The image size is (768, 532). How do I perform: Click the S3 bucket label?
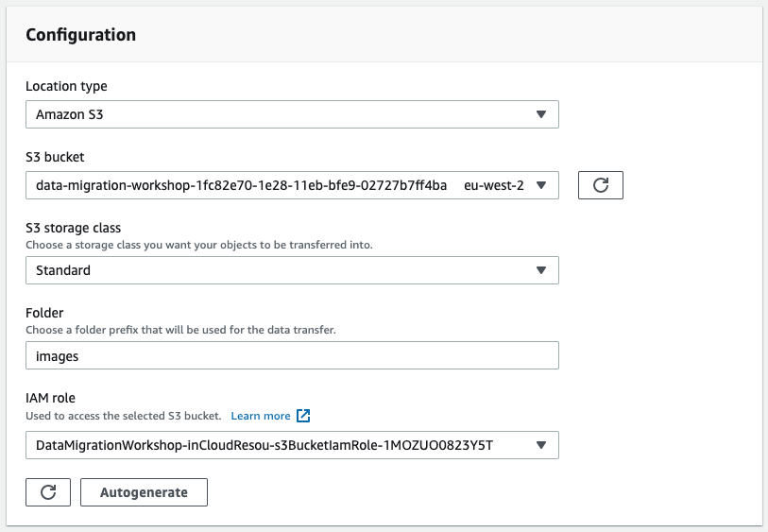pos(55,157)
